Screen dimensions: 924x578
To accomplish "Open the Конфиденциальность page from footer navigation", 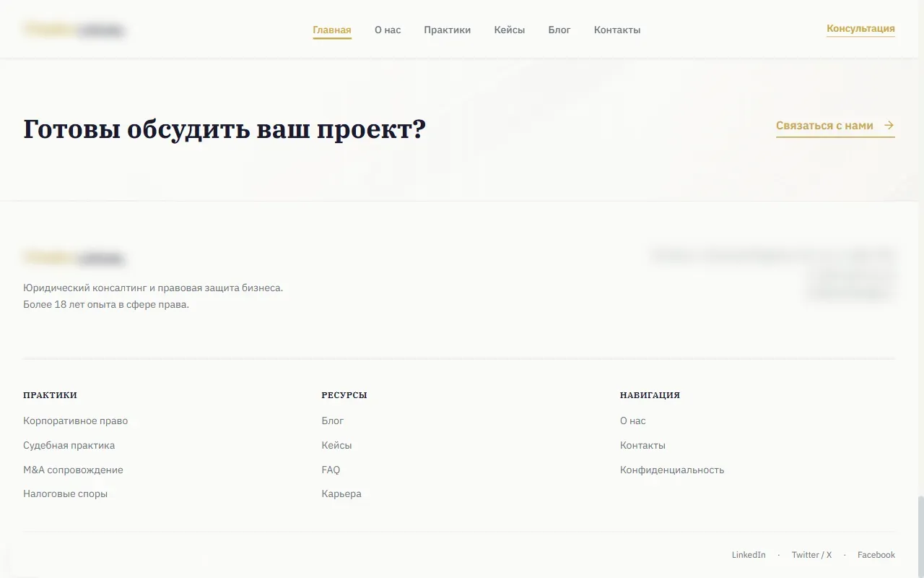I will tap(671, 470).
